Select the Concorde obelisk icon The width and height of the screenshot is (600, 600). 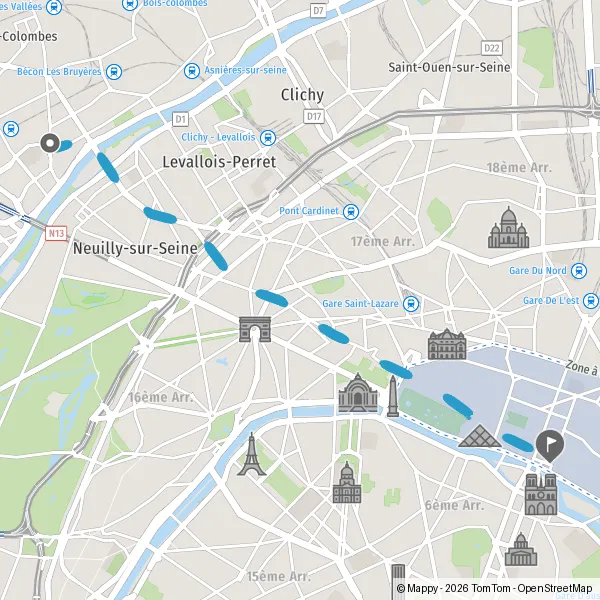(x=393, y=396)
